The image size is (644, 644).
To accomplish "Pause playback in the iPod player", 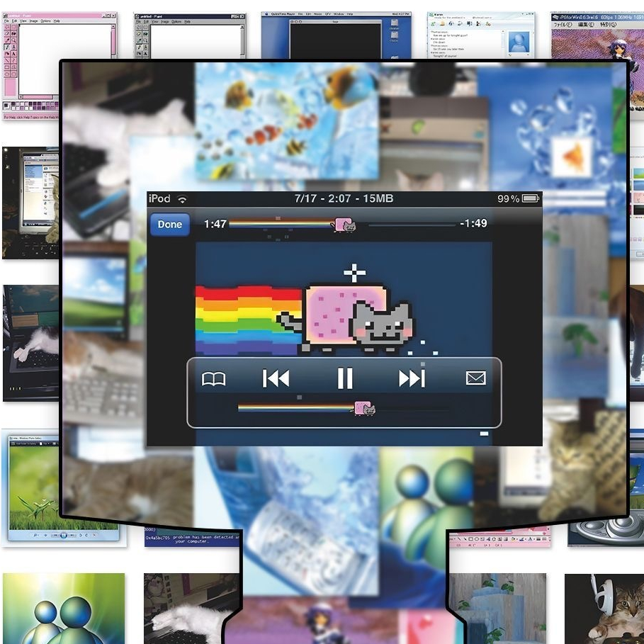I will [x=345, y=378].
